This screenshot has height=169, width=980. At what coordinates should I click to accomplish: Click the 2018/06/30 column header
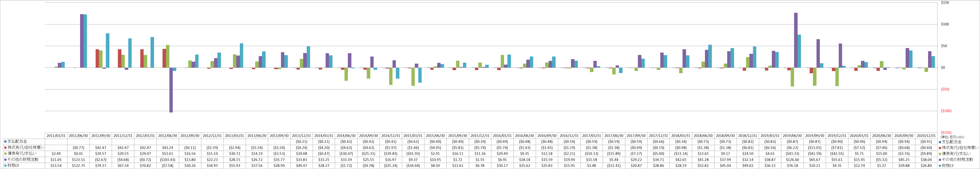(x=703, y=136)
